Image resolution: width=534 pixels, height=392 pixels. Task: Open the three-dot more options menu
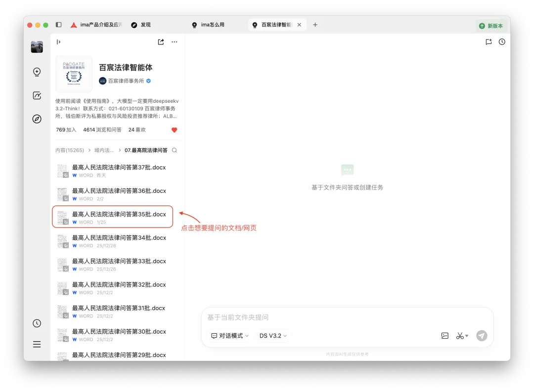pyautogui.click(x=175, y=42)
